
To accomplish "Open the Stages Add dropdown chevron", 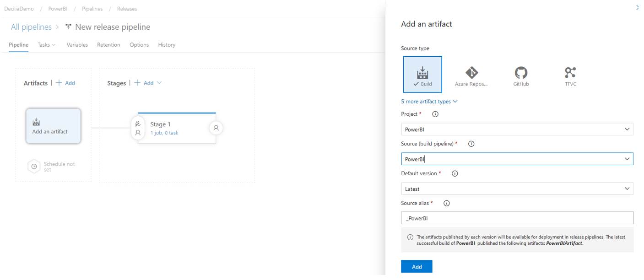I will click(159, 83).
